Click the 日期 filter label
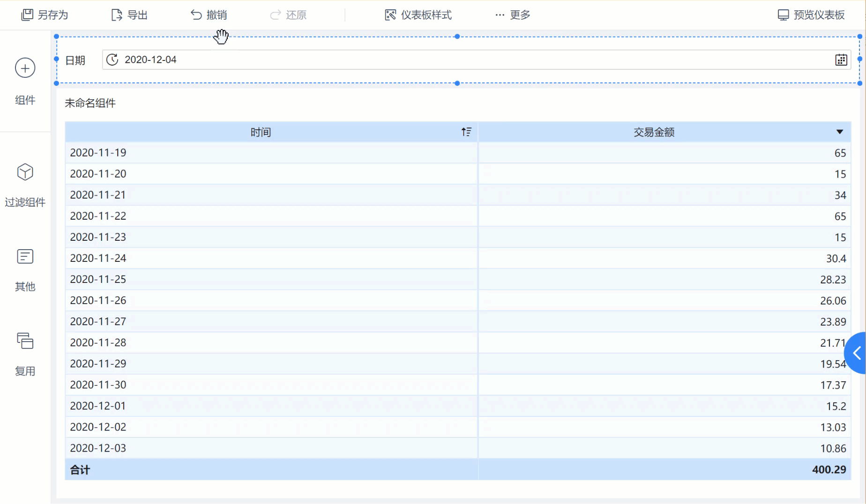This screenshot has height=504, width=866. point(75,60)
